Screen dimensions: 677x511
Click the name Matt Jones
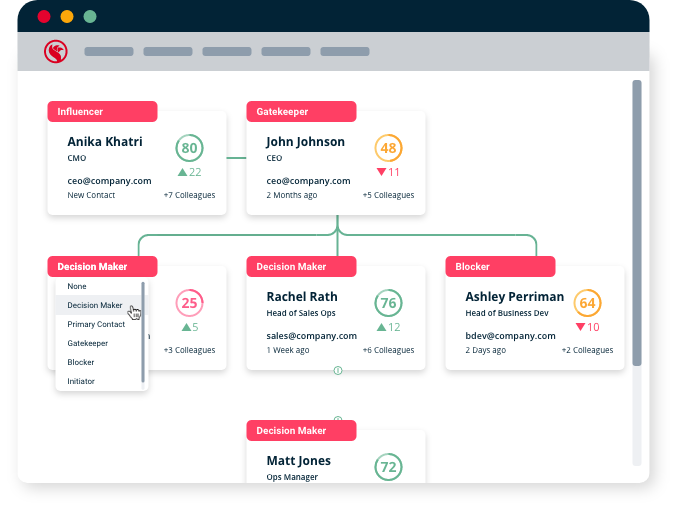coord(298,461)
